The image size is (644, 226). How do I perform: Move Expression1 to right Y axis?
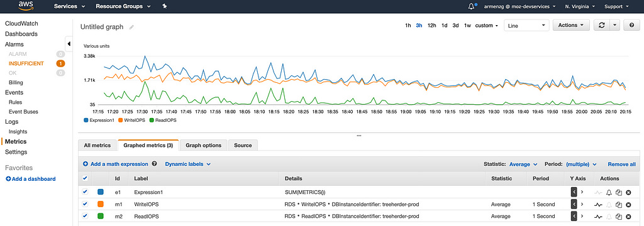582,192
